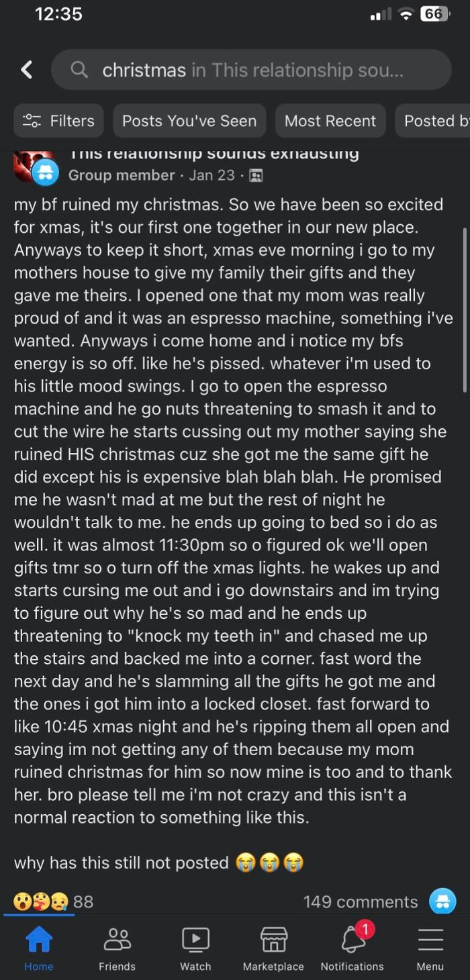Open the Filters options panel
The width and height of the screenshot is (470, 980).
tap(58, 121)
